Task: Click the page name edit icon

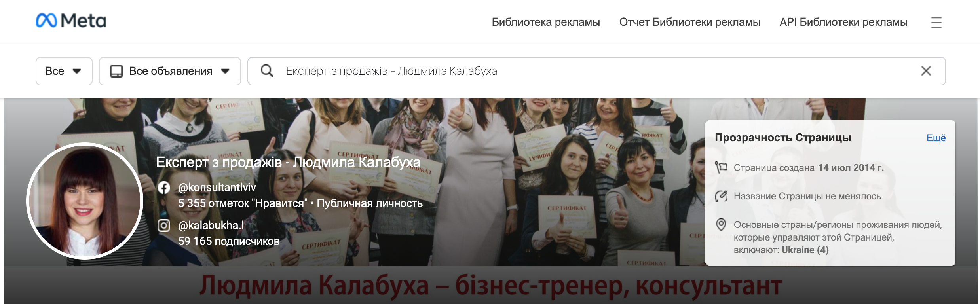Action: [721, 196]
